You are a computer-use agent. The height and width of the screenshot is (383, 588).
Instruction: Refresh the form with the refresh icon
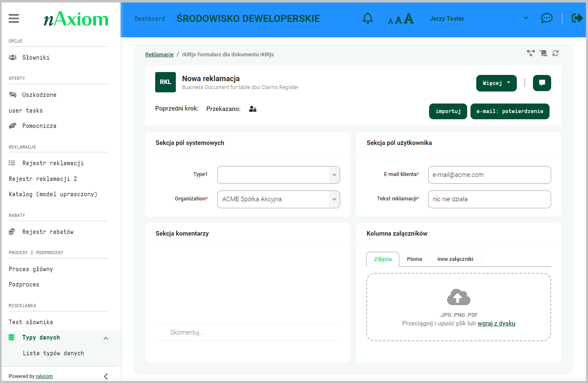click(x=555, y=53)
